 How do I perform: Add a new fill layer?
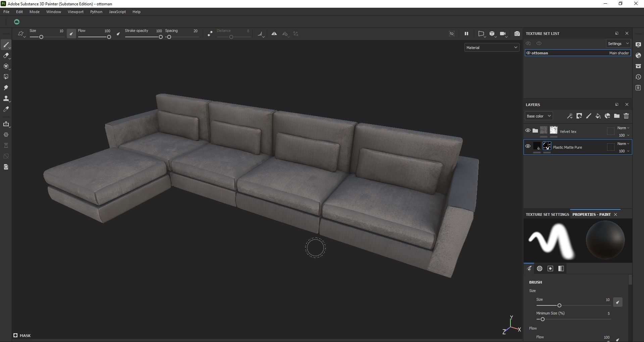coord(598,116)
